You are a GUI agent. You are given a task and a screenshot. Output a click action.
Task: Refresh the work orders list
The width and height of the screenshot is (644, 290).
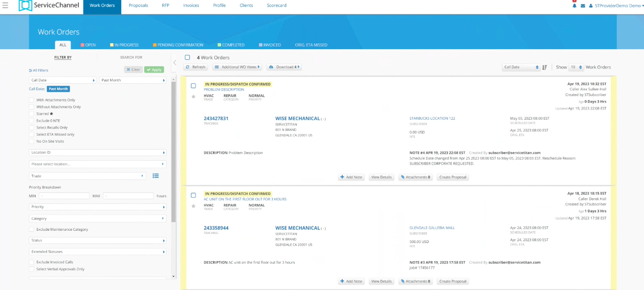(195, 67)
